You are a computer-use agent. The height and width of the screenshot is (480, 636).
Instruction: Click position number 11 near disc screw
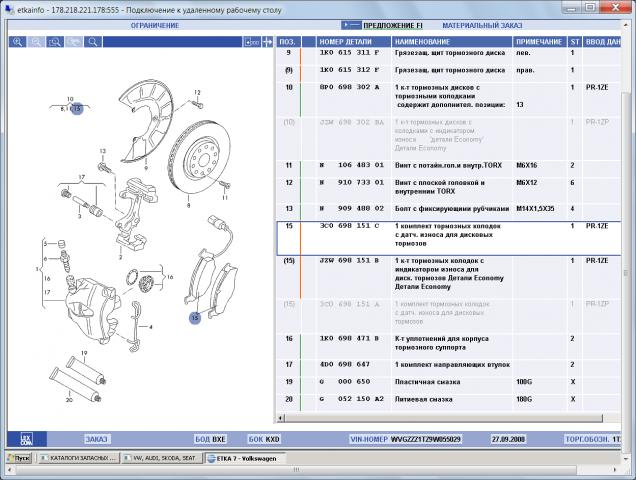point(225,198)
